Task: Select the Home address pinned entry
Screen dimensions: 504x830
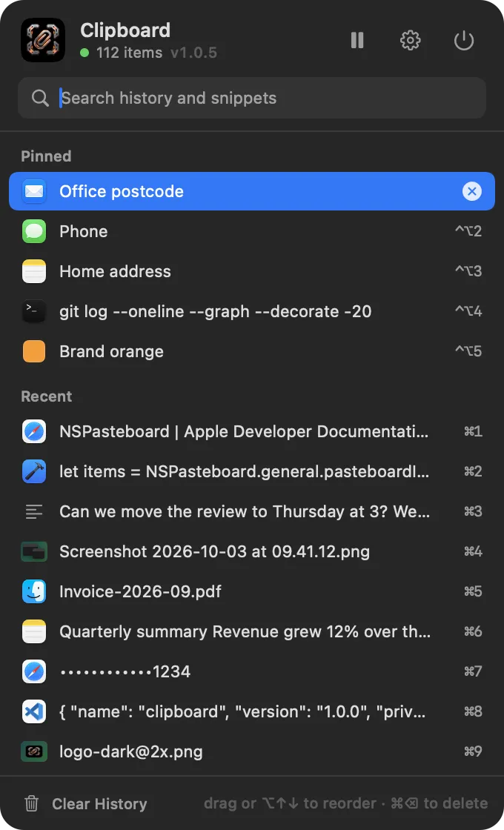Action: (x=252, y=271)
